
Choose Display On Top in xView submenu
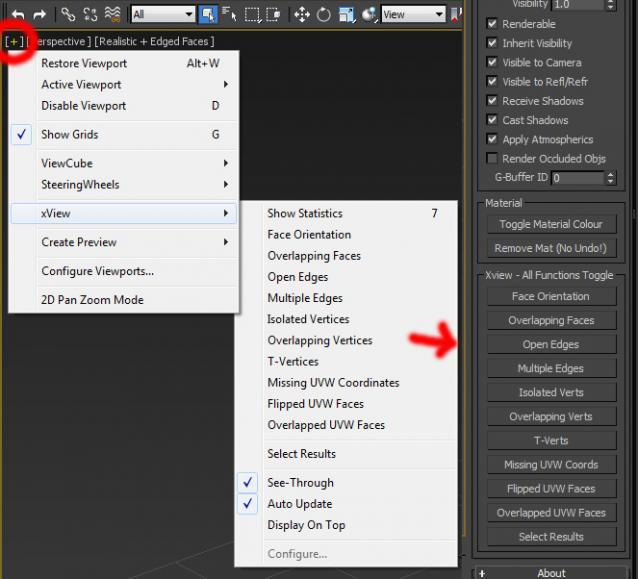click(x=346, y=525)
